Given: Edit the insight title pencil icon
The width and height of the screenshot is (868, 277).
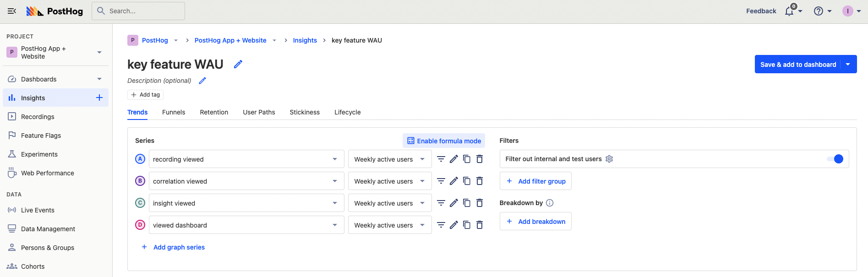Looking at the screenshot, I should (x=238, y=65).
